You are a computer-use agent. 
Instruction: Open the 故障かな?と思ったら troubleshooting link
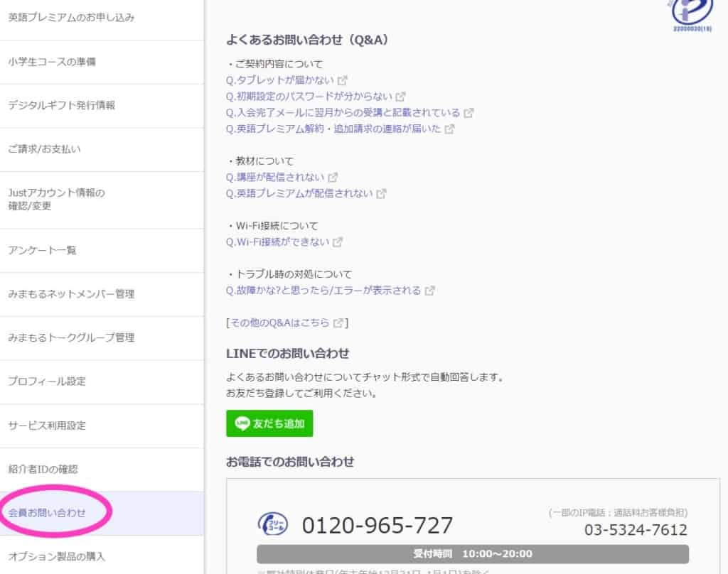point(323,291)
